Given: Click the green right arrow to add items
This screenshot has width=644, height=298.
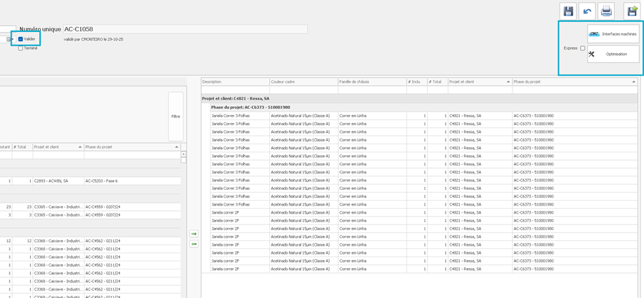Looking at the screenshot, I should pos(194,233).
